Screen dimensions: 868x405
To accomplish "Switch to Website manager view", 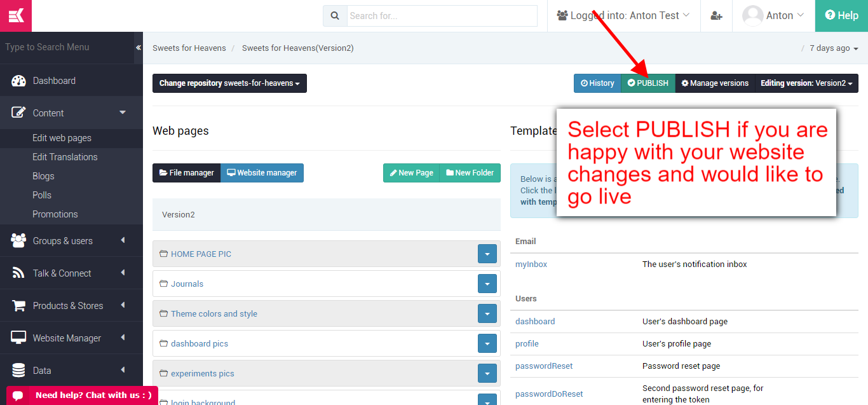I will pos(262,173).
